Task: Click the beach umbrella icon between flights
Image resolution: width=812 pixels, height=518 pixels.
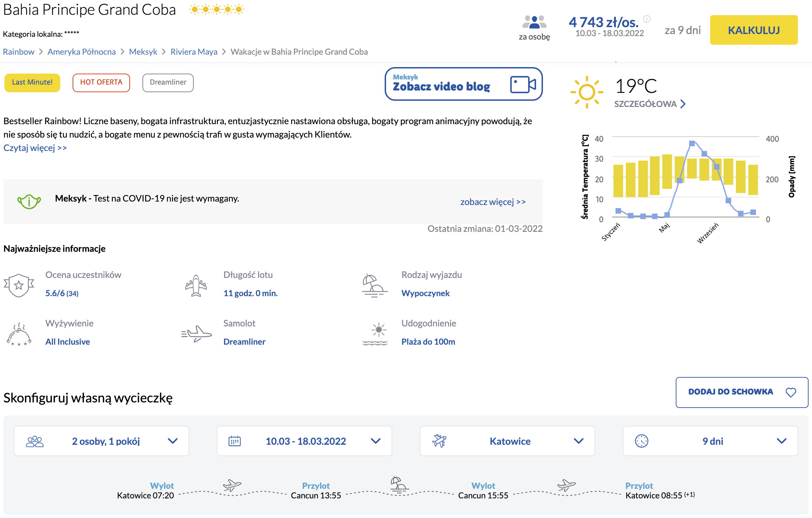Action: coord(399,485)
